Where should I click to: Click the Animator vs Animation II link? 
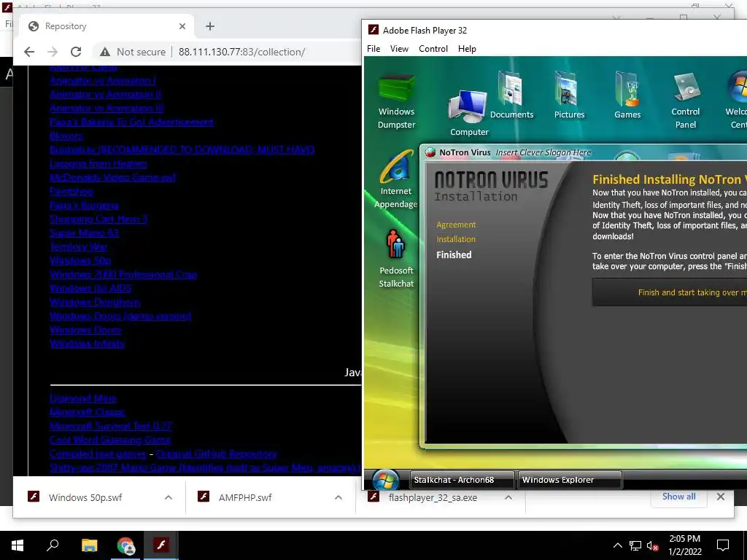pyautogui.click(x=105, y=94)
